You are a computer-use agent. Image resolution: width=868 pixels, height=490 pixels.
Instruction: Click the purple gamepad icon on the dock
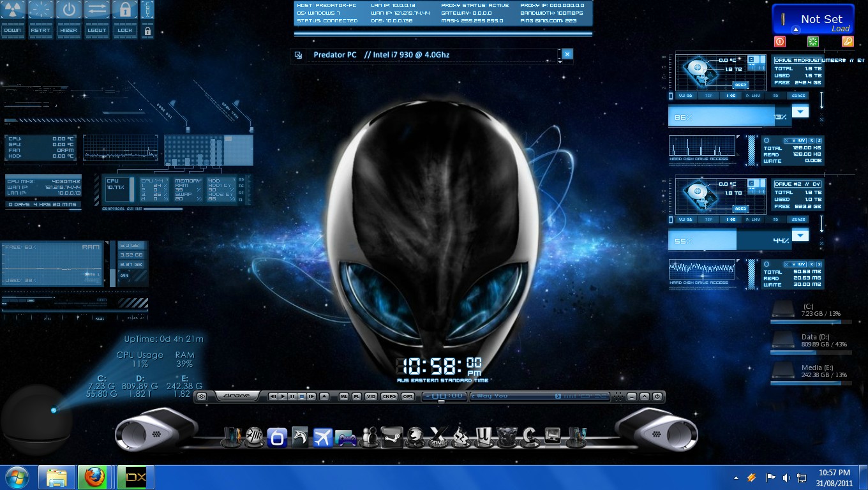coord(346,438)
